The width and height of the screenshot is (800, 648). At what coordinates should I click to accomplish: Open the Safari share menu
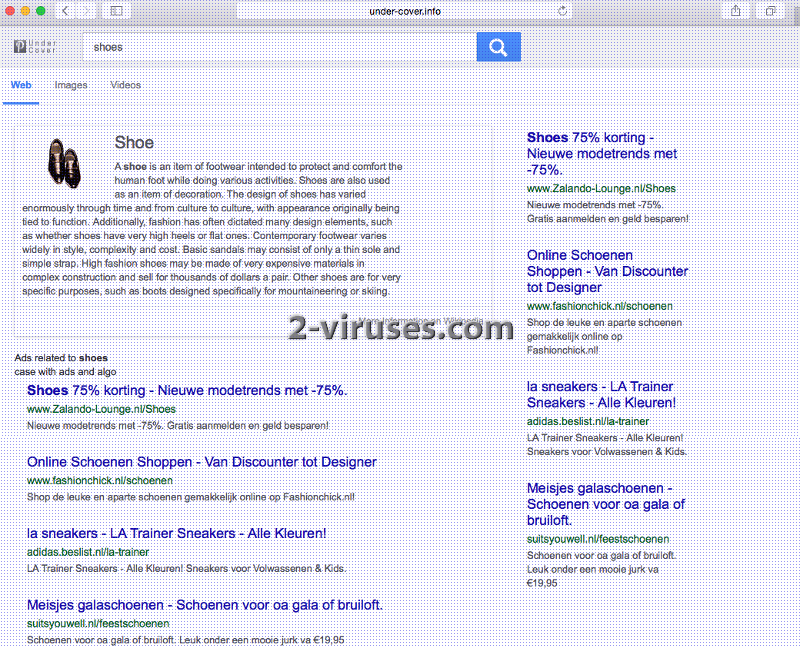pos(736,11)
